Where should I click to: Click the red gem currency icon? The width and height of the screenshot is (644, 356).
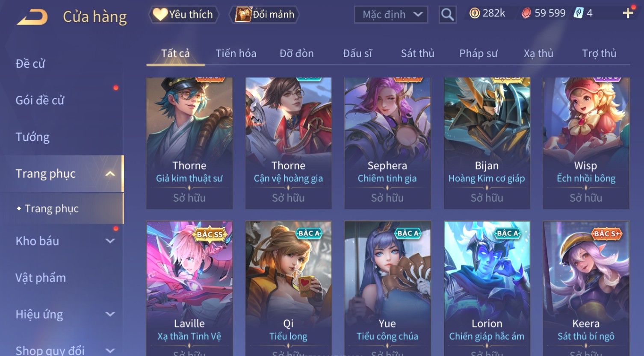pos(526,13)
